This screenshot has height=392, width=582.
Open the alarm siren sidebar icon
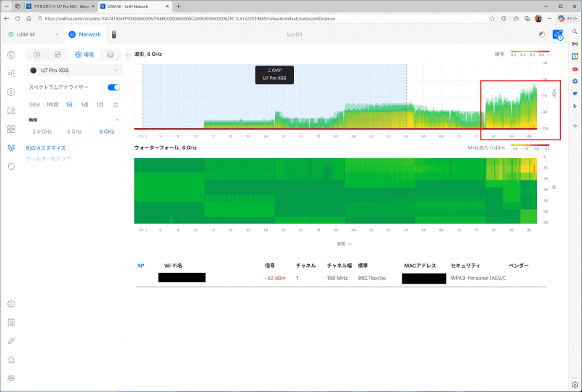pyautogui.click(x=12, y=359)
